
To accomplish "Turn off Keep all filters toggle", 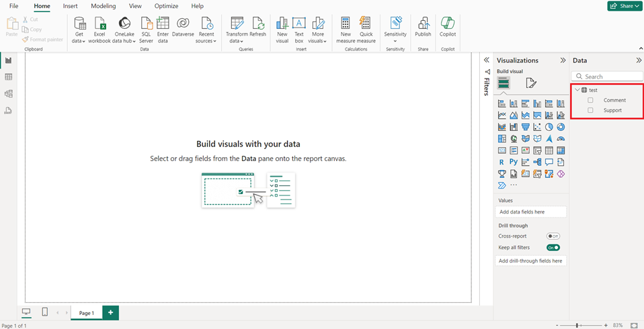I will click(553, 248).
